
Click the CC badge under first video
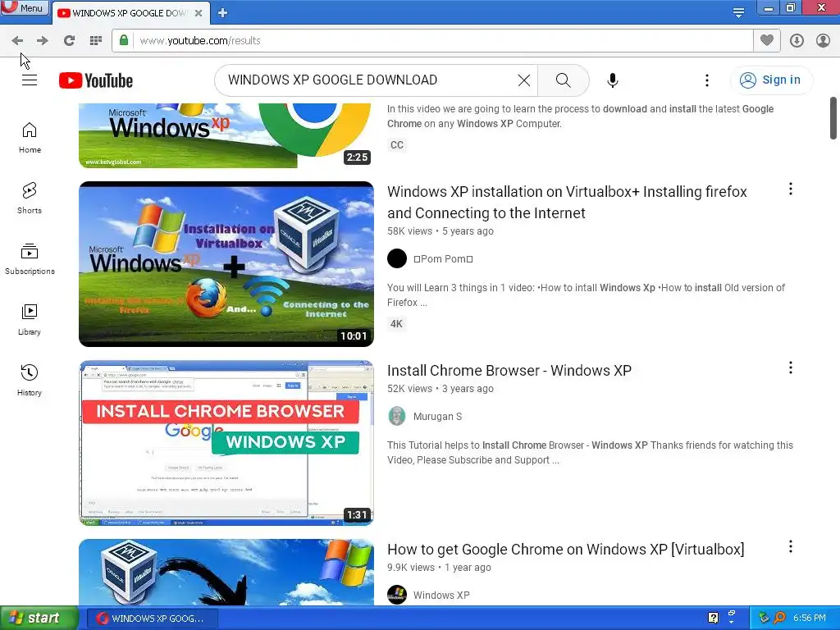(396, 144)
